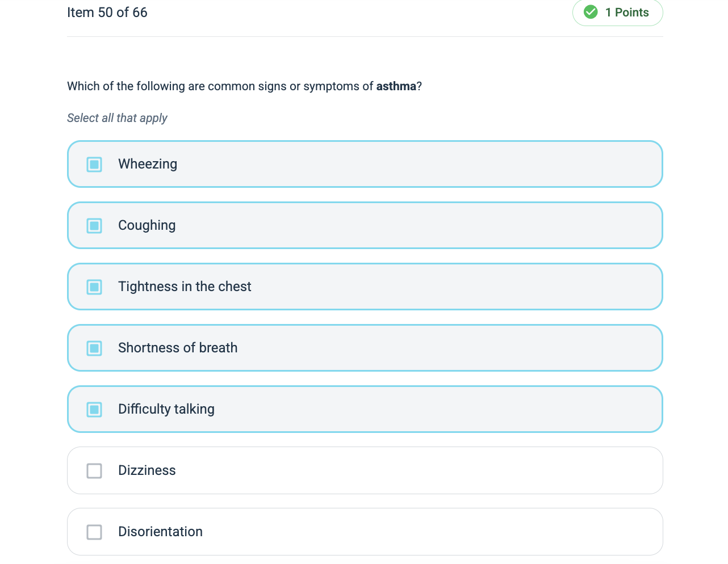Clear the Difficulty talking checkbox
This screenshot has height=564, width=728.
coord(94,410)
